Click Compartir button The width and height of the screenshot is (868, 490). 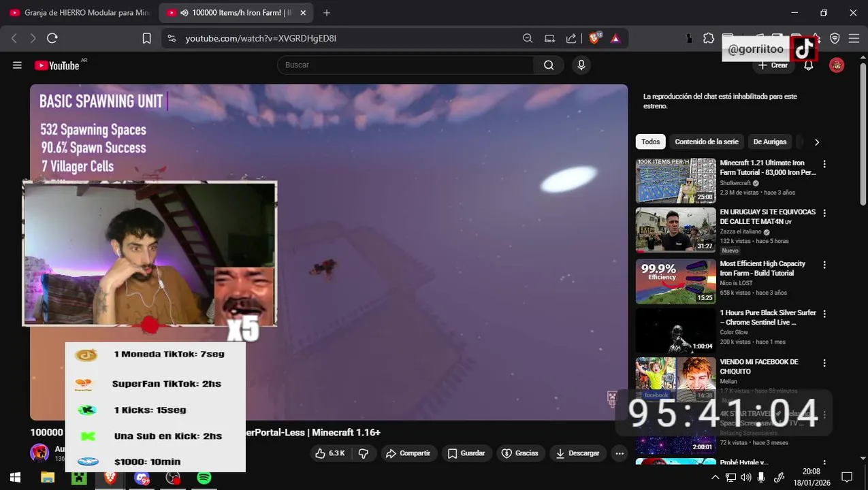coord(408,453)
